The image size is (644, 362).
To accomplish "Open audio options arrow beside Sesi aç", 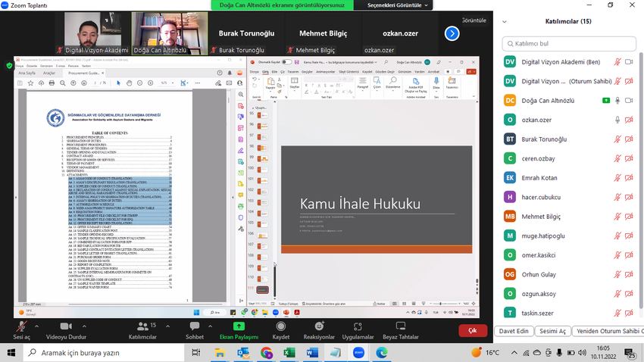I will point(36,326).
